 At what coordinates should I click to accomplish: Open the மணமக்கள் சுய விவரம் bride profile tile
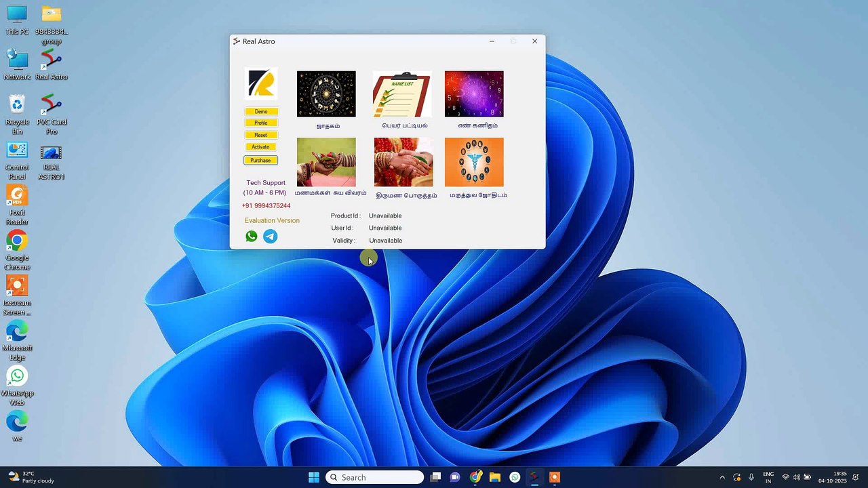(x=326, y=162)
